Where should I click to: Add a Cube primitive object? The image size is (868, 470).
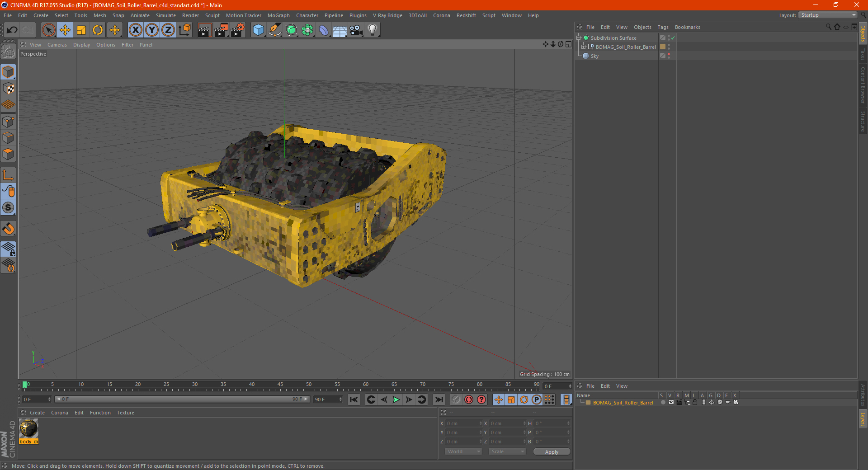click(x=258, y=30)
